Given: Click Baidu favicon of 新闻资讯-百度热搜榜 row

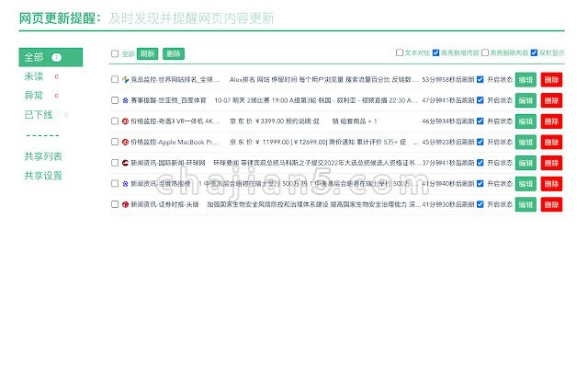Looking at the screenshot, I should (x=125, y=184).
